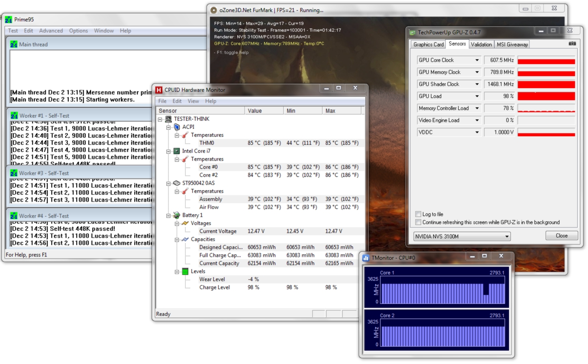Click the Prime95 title bar icon

click(8, 20)
